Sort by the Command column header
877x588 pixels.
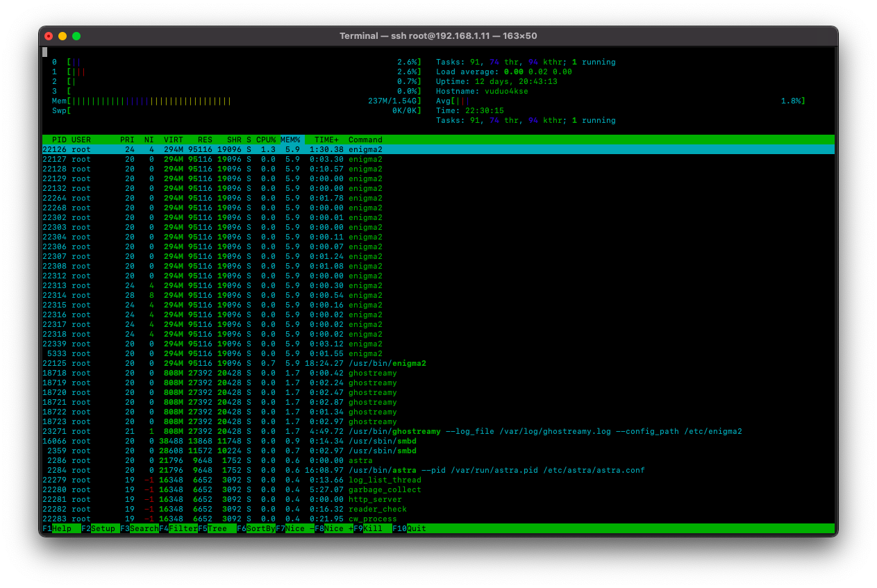click(x=365, y=140)
